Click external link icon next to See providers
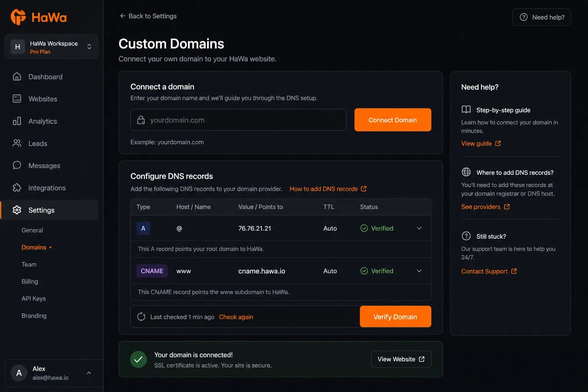Screen dimensions: 588x392 point(506,207)
